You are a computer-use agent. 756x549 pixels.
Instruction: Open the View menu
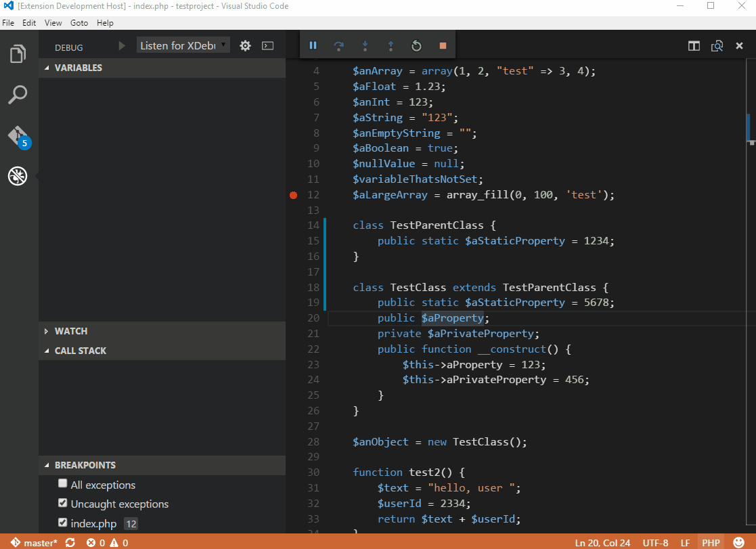pyautogui.click(x=53, y=22)
